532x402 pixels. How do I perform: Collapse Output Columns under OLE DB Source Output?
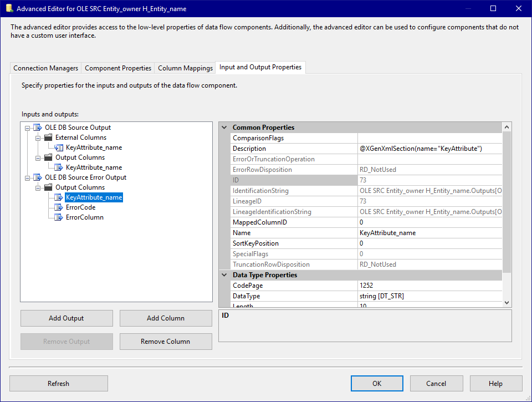[38, 158]
